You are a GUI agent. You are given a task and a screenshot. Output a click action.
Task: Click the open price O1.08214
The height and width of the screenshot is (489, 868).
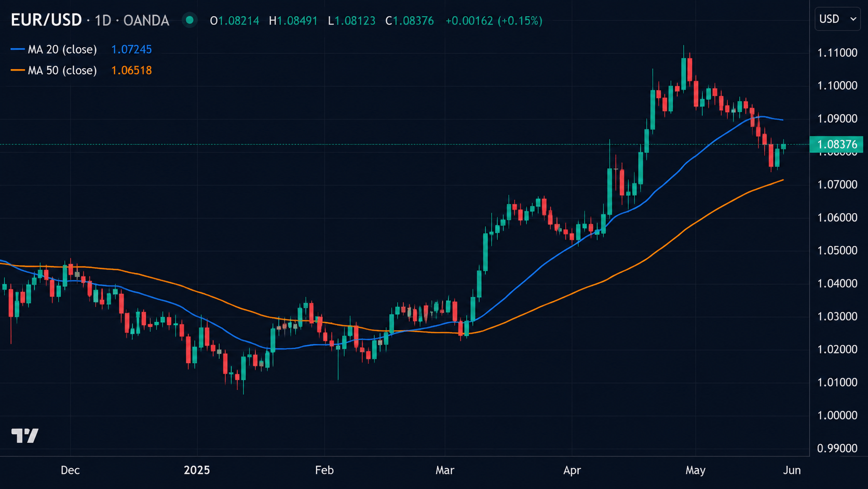point(235,21)
